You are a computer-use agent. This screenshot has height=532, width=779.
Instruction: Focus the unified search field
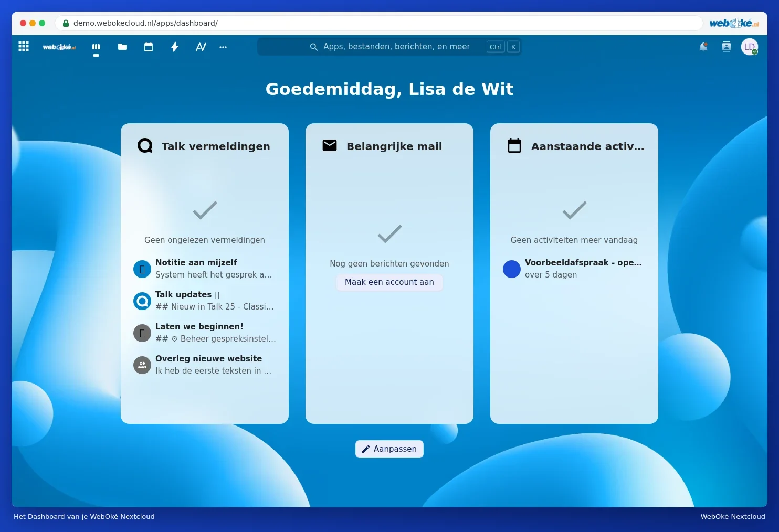[x=389, y=47]
